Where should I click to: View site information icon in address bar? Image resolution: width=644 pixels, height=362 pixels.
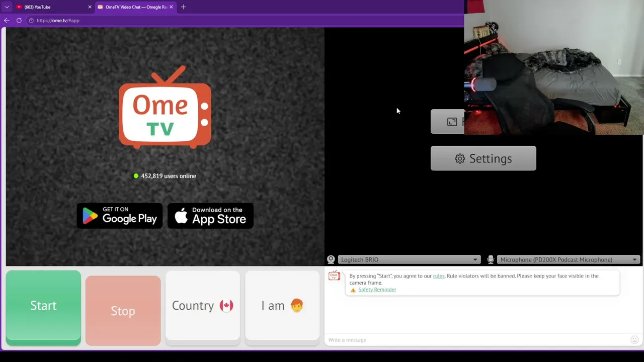(x=31, y=21)
